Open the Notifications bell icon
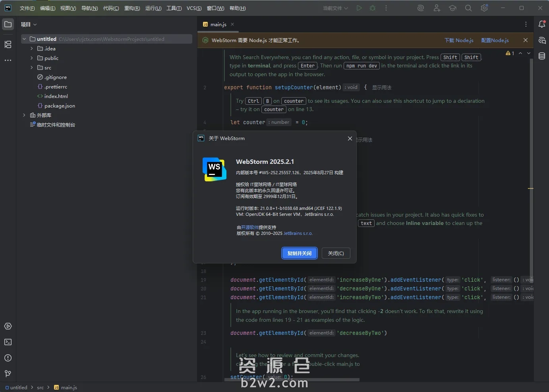This screenshot has height=392, width=549. coord(542,24)
